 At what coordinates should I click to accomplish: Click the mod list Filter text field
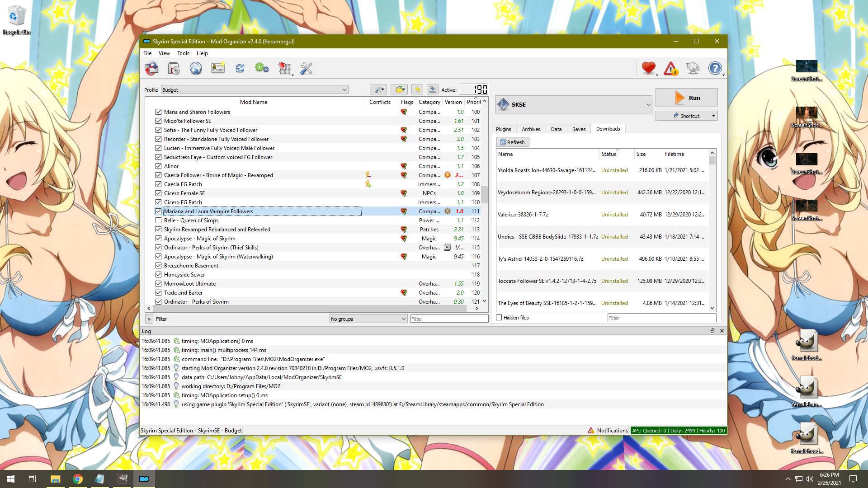point(449,319)
